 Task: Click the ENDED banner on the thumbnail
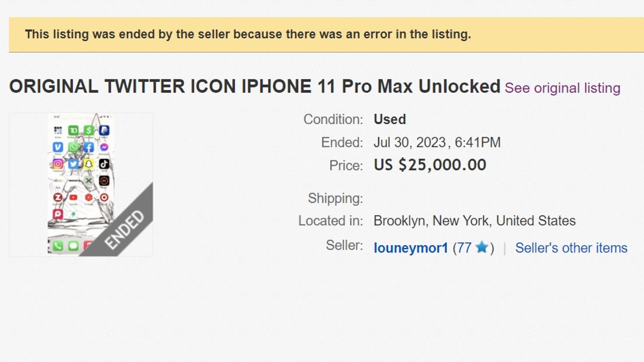(125, 229)
